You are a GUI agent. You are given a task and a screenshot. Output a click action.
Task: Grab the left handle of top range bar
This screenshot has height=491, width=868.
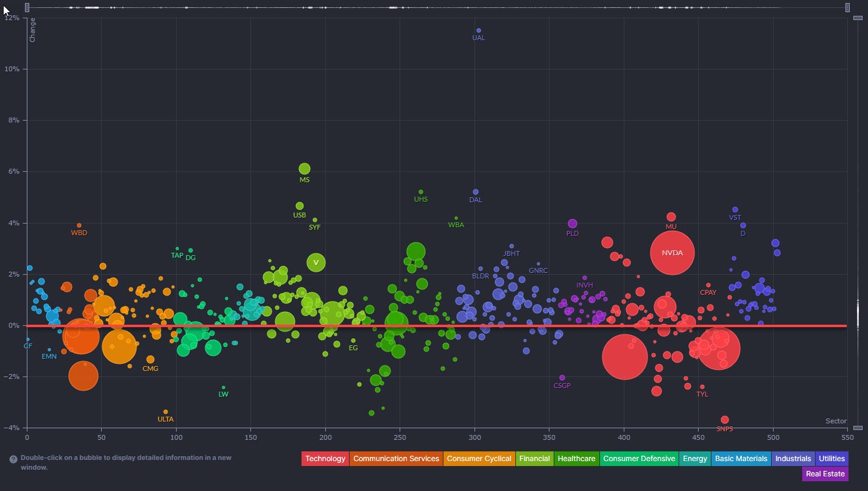click(27, 7)
